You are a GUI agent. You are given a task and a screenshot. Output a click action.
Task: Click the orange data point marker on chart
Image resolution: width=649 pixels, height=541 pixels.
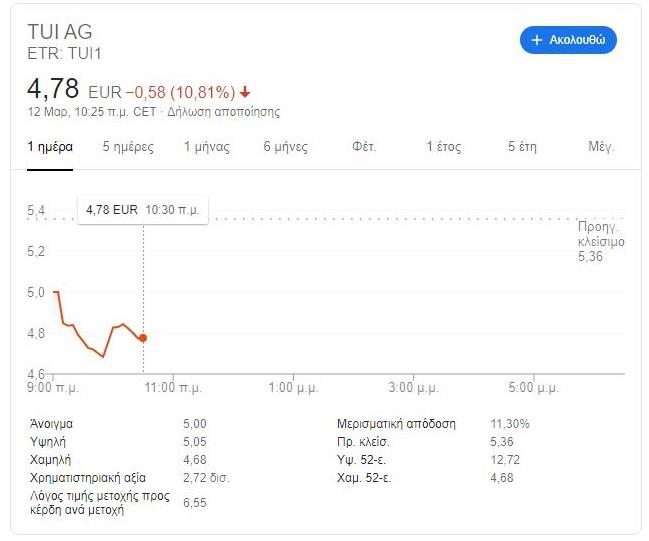coord(143,338)
